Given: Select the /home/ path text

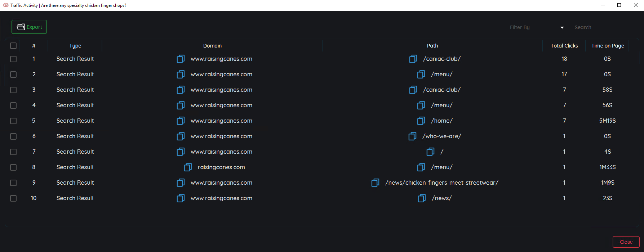Looking at the screenshot, I should (x=442, y=121).
